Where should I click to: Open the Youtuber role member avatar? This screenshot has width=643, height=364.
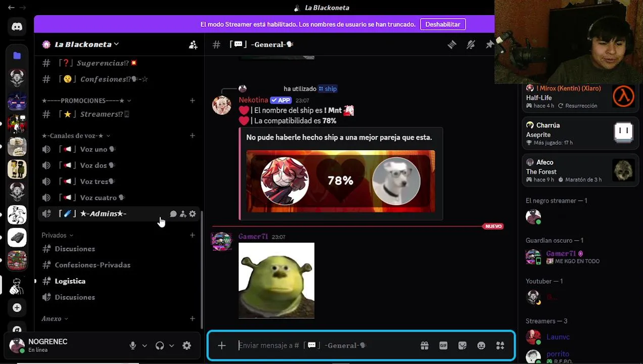(x=533, y=297)
